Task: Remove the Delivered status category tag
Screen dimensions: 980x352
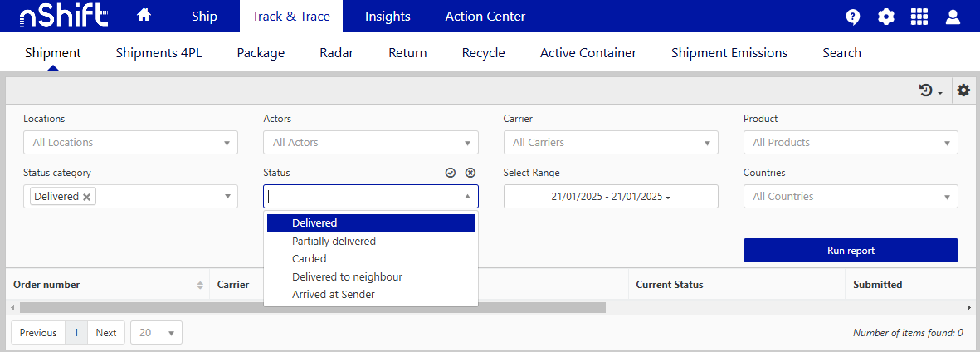Action: point(87,197)
